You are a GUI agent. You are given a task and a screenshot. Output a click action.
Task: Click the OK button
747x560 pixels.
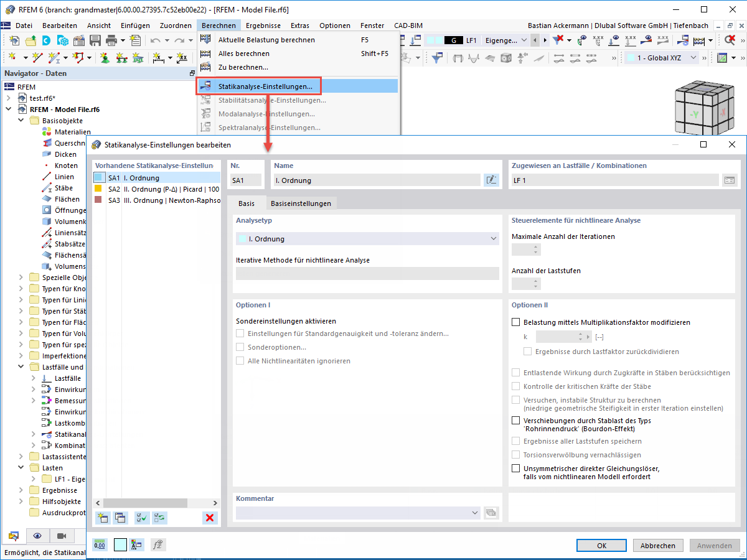tap(601, 546)
